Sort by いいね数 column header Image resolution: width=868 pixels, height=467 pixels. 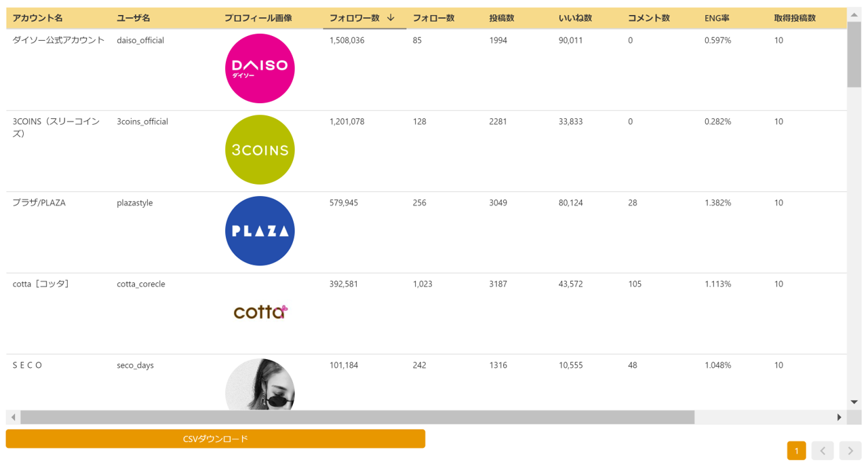click(x=575, y=18)
